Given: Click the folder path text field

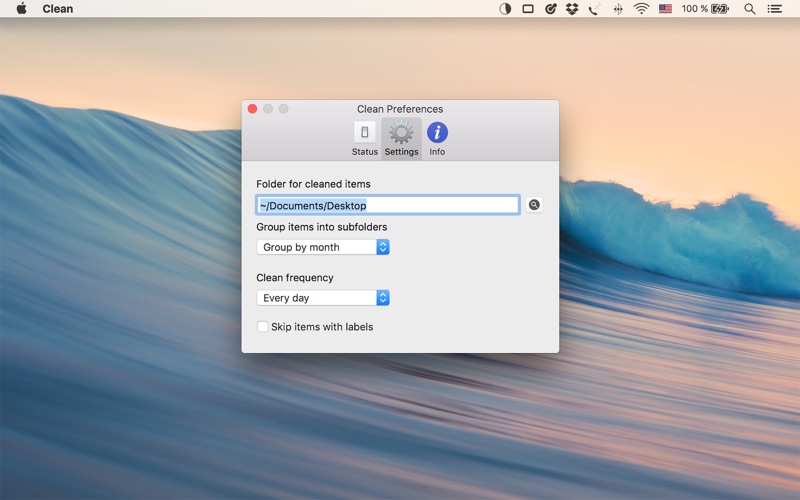Looking at the screenshot, I should [x=388, y=205].
